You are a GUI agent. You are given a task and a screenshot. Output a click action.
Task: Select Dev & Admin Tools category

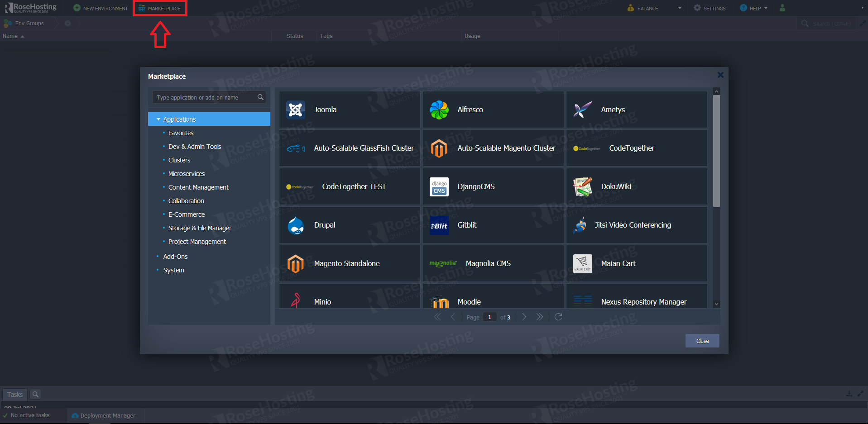pyautogui.click(x=195, y=147)
